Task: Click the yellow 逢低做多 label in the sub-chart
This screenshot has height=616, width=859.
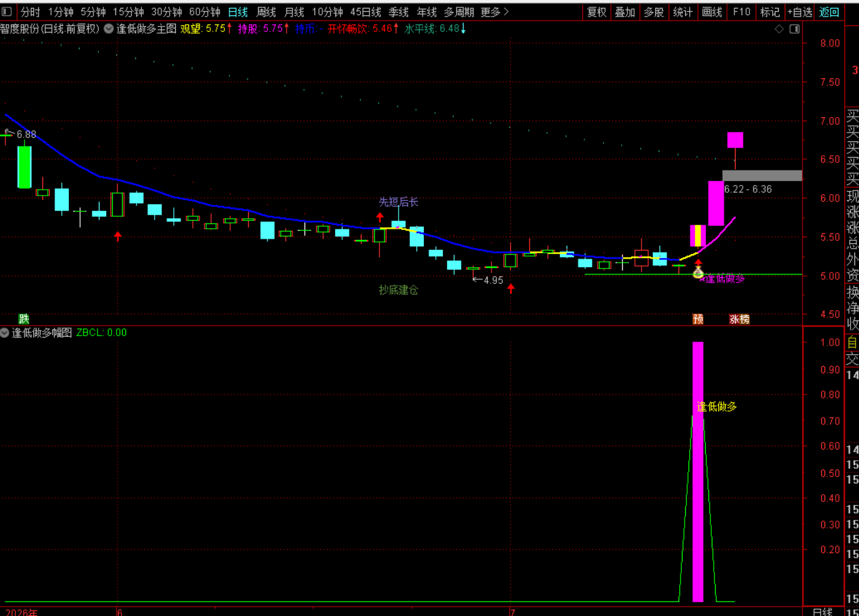Action: [x=717, y=406]
